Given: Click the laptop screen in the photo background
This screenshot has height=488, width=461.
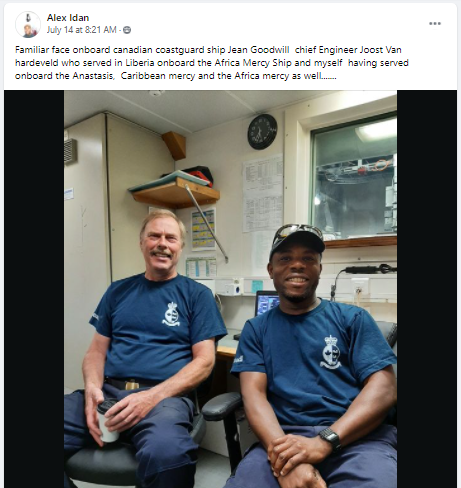Looking at the screenshot, I should 267,303.
